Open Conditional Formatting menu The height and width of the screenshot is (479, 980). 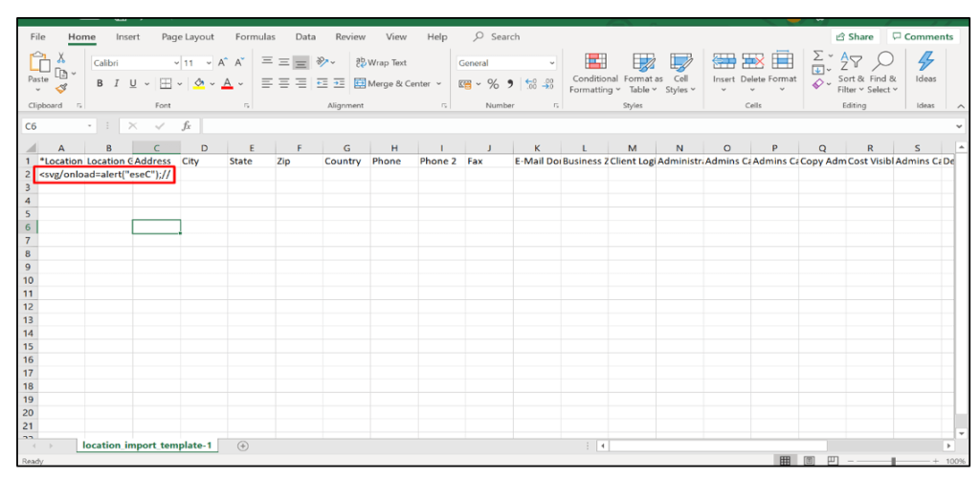(595, 73)
